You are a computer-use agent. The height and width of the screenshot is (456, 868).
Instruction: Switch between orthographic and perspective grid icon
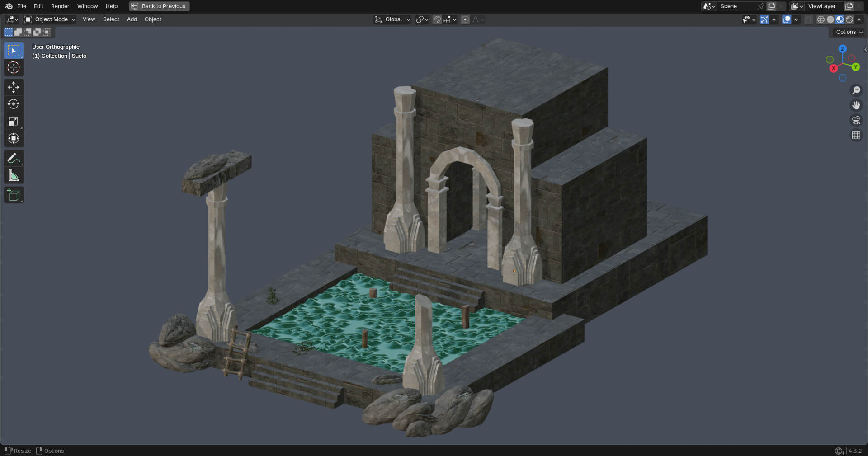coord(856,135)
